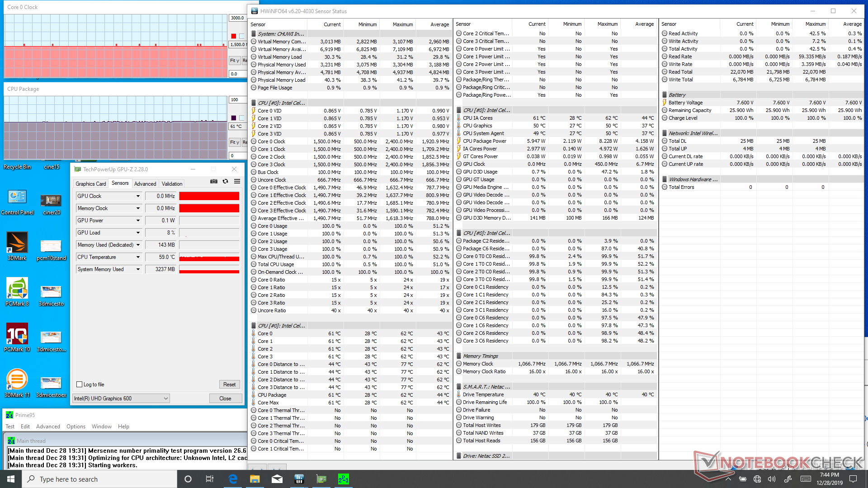The height and width of the screenshot is (488, 868).
Task: Click Close button in GPU-Z
Action: [225, 399]
